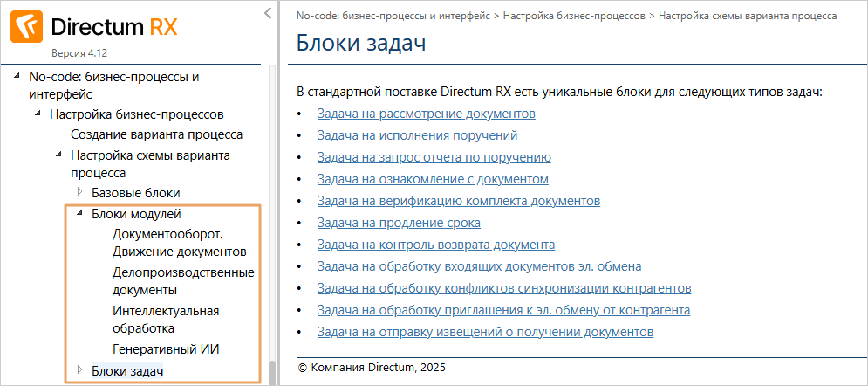
Task: Select 'Настройка схемы варианта процесса' tree item
Action: 151,164
